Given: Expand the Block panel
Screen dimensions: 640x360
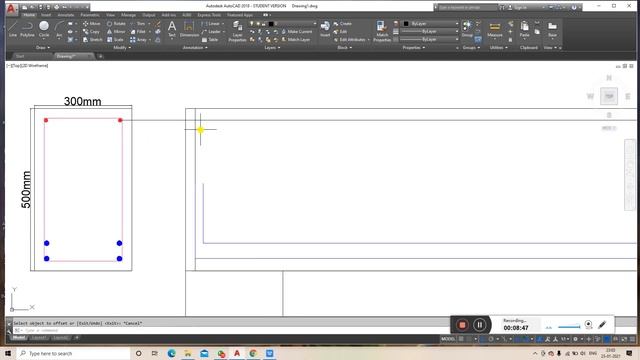Looking at the screenshot, I should [x=344, y=47].
